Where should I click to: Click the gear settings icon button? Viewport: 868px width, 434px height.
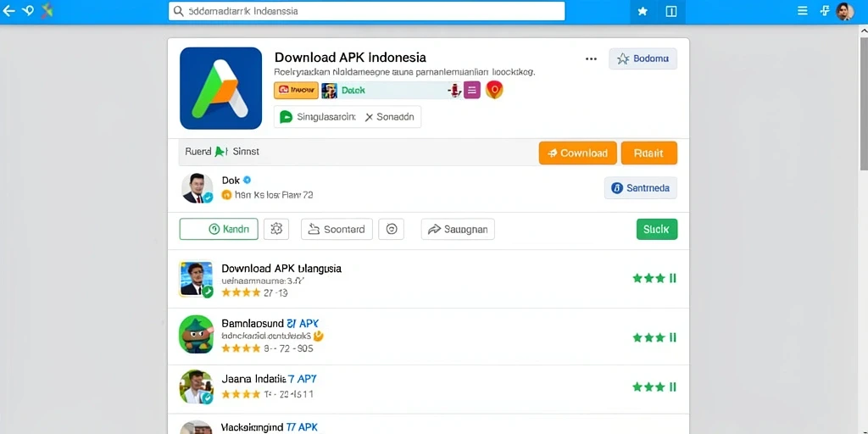pyautogui.click(x=276, y=229)
